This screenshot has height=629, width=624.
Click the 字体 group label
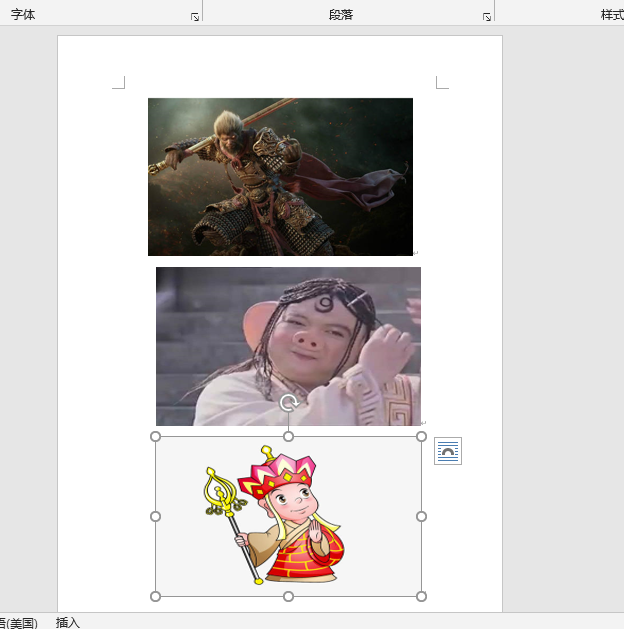(x=23, y=15)
